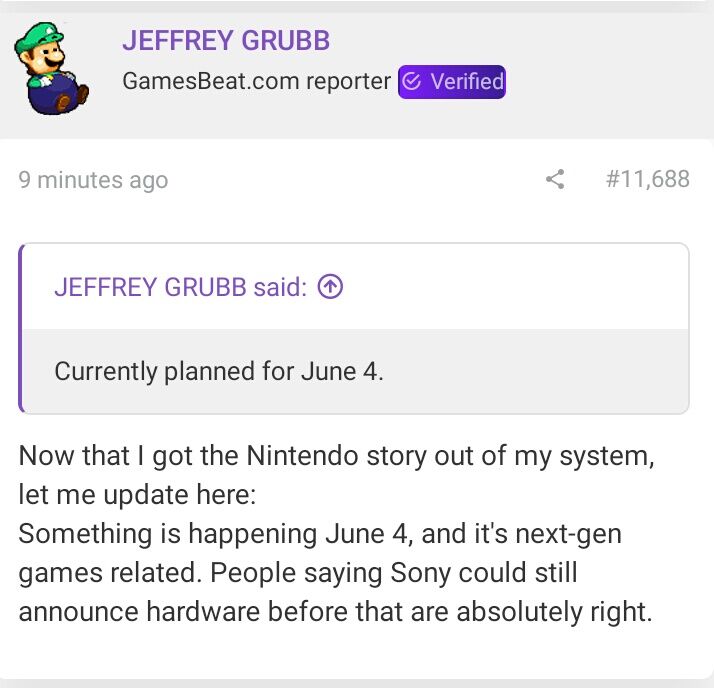The image size is (714, 688).
Task: Click the word Verified in the purple badge
Action: coord(466,81)
